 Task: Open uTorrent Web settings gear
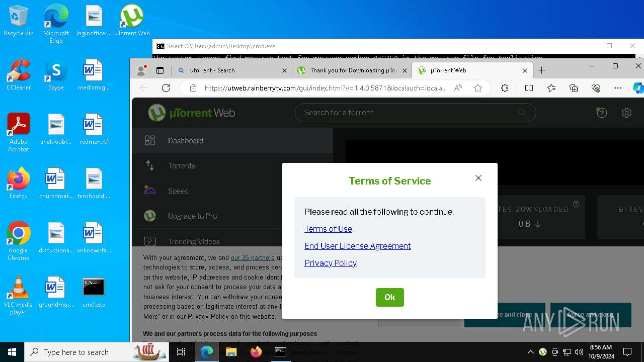point(626,113)
